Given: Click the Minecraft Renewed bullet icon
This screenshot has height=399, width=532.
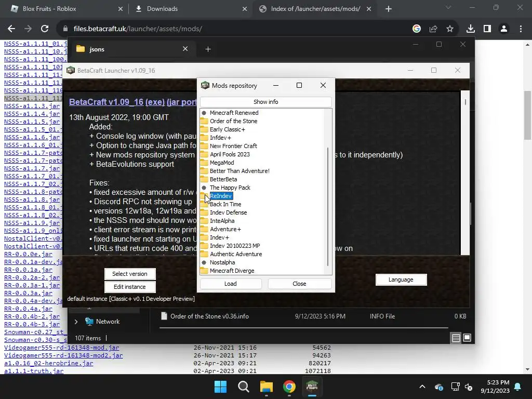Looking at the screenshot, I should click(204, 113).
